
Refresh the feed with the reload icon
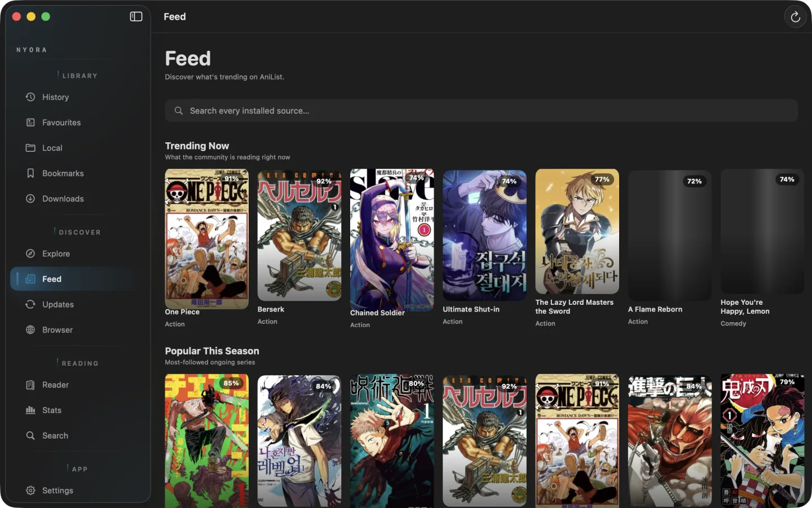(795, 17)
